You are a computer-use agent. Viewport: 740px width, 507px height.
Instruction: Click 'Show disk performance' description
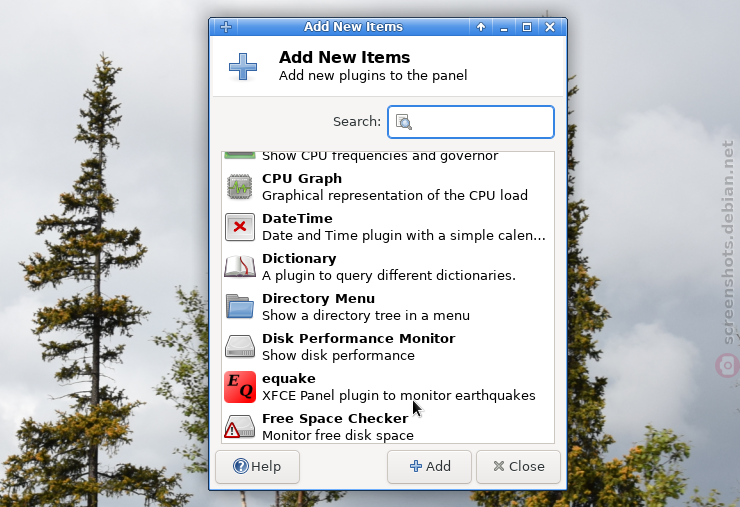(x=338, y=355)
